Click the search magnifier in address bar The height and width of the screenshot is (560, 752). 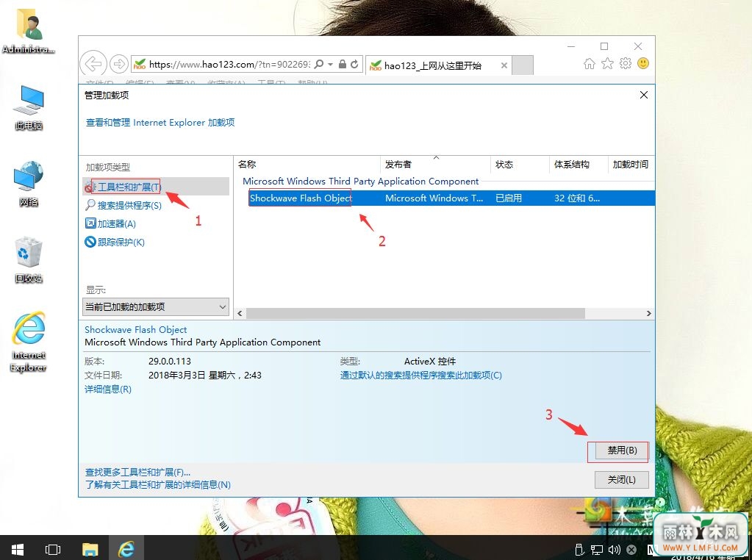319,64
